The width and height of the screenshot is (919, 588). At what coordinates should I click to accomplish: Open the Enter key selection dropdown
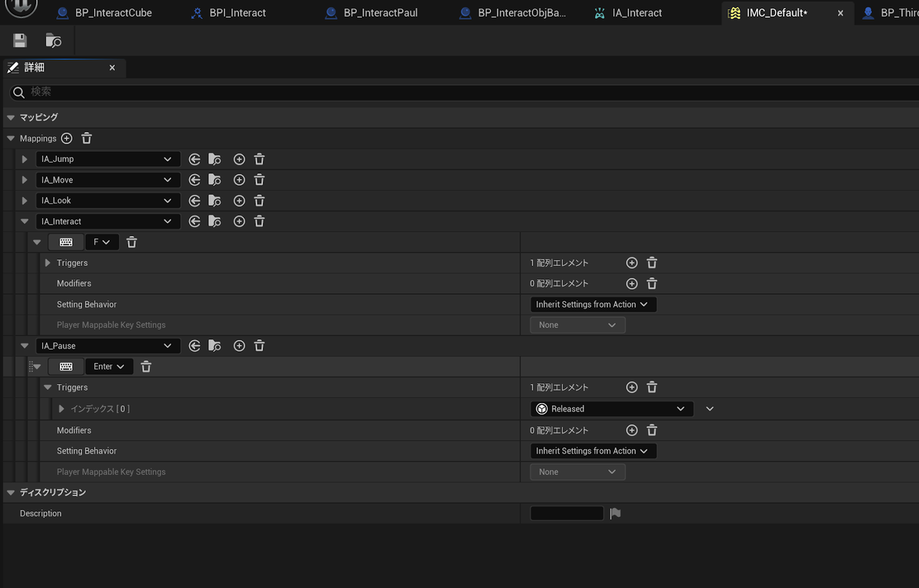(x=109, y=367)
